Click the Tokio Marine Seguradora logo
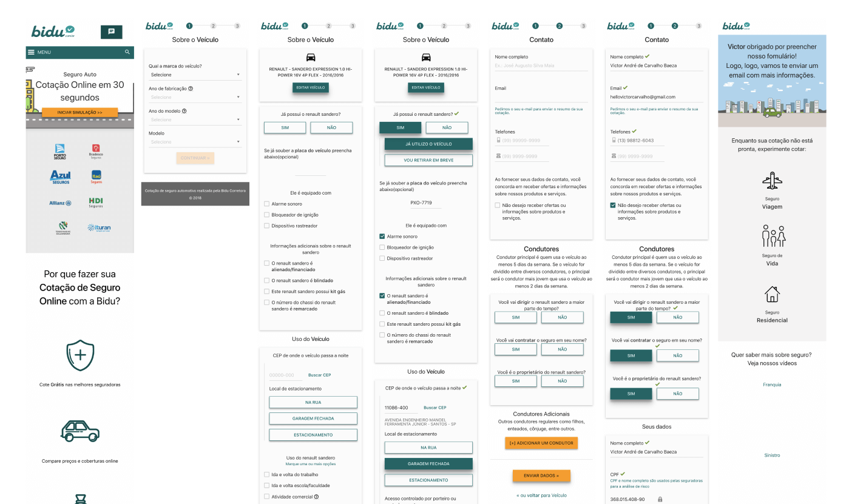 click(63, 227)
